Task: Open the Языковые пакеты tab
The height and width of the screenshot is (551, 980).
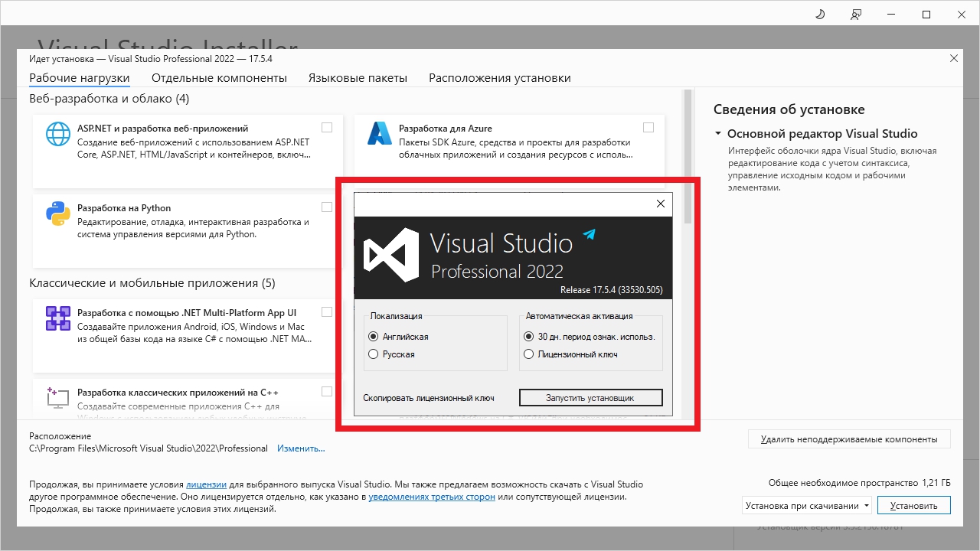Action: 358,78
